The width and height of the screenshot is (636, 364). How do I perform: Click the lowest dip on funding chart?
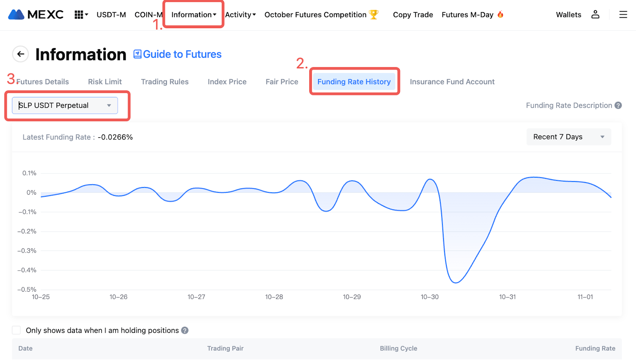tap(456, 283)
